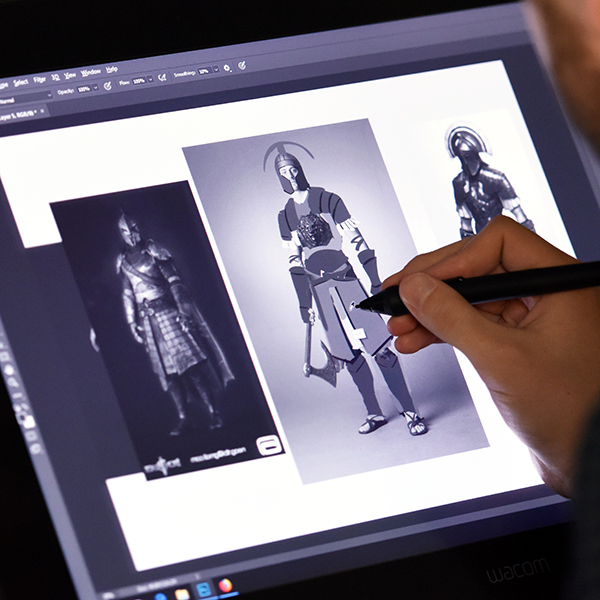Toggle pen pressure for size icon
This screenshot has height=600, width=600.
click(242, 65)
